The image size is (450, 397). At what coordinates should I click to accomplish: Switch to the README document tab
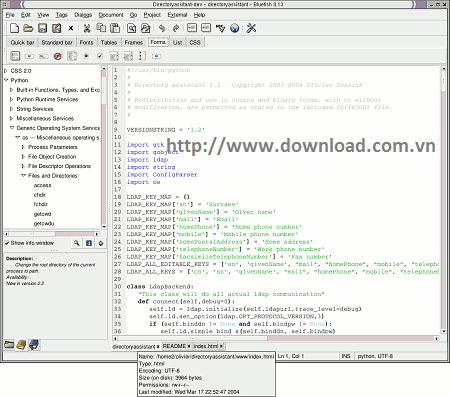click(174, 346)
